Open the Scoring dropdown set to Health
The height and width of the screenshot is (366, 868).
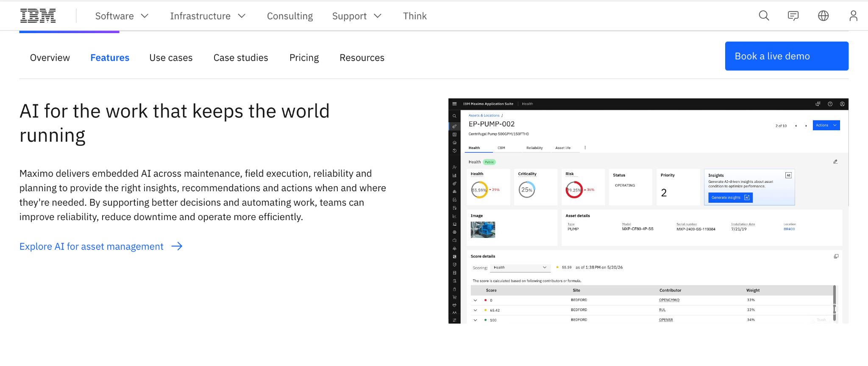pos(520,268)
